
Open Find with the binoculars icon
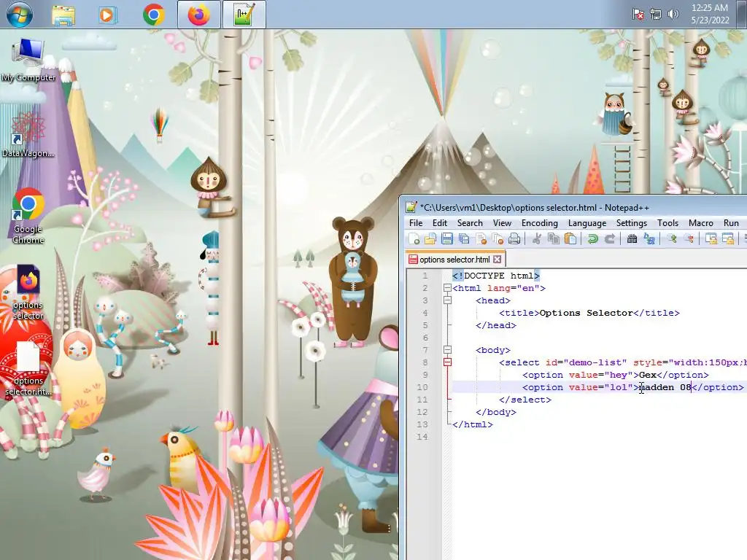click(632, 238)
